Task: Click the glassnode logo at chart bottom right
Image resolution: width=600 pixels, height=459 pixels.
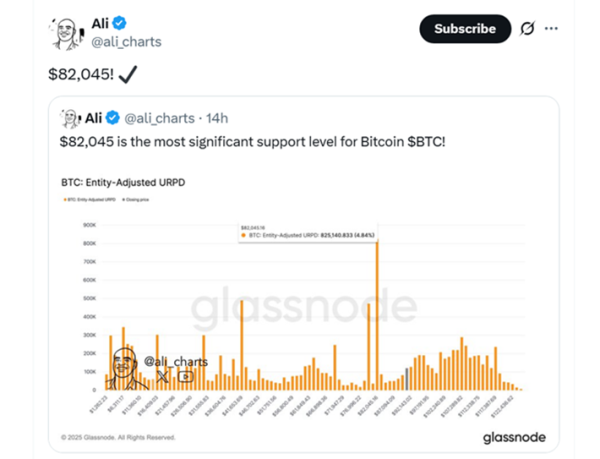Action: 513,437
